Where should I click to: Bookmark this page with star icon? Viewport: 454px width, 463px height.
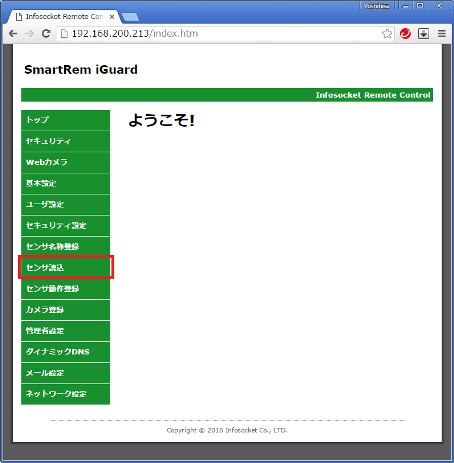387,34
